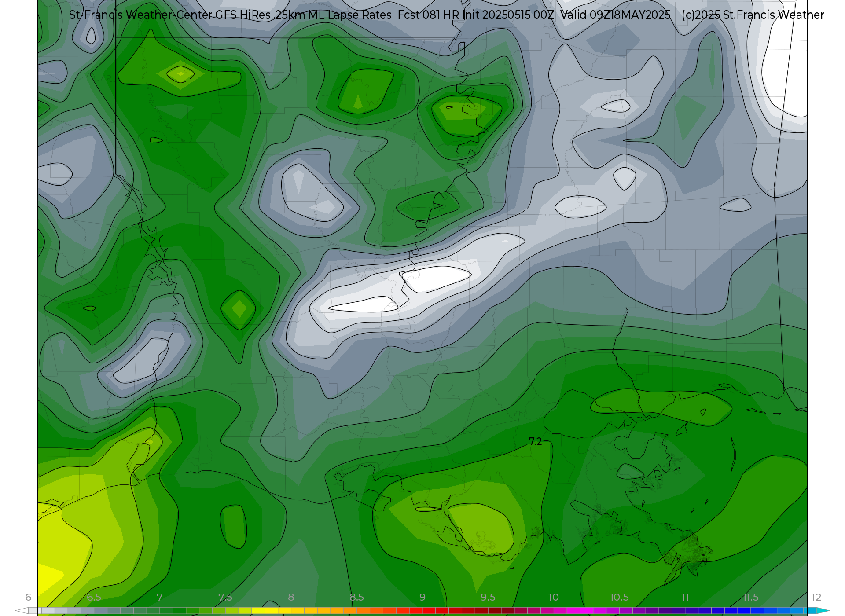Screen dimensions: 845x616
Task: Click 'GFS HiRes .25km' in the title
Action: pyautogui.click(x=260, y=15)
